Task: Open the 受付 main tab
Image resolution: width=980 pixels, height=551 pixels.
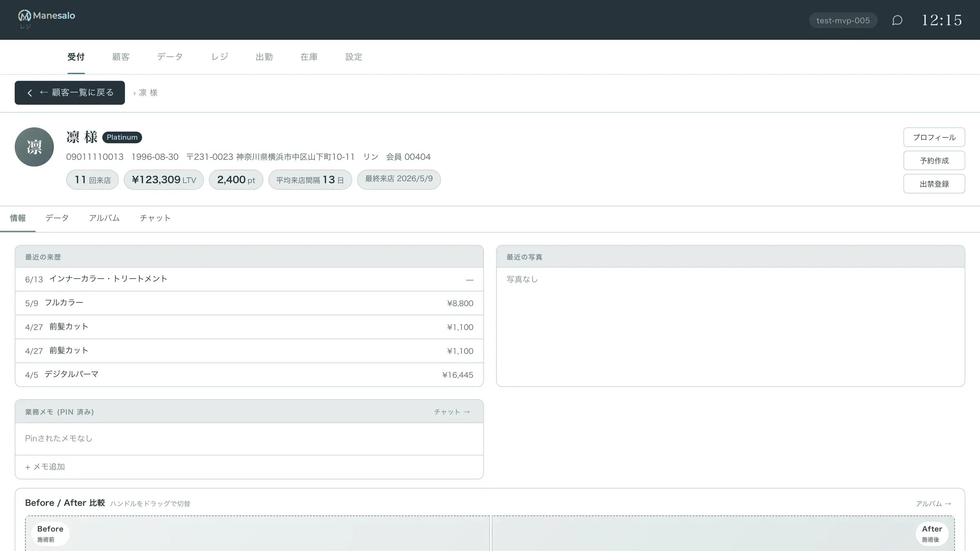Action: (76, 57)
